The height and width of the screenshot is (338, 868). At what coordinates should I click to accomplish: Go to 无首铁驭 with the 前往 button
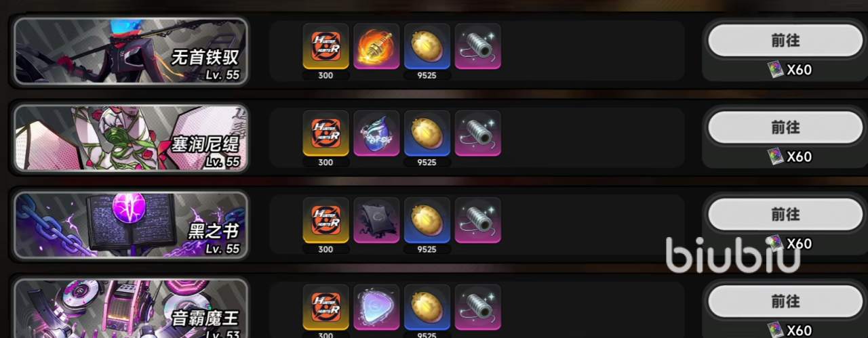tap(785, 41)
